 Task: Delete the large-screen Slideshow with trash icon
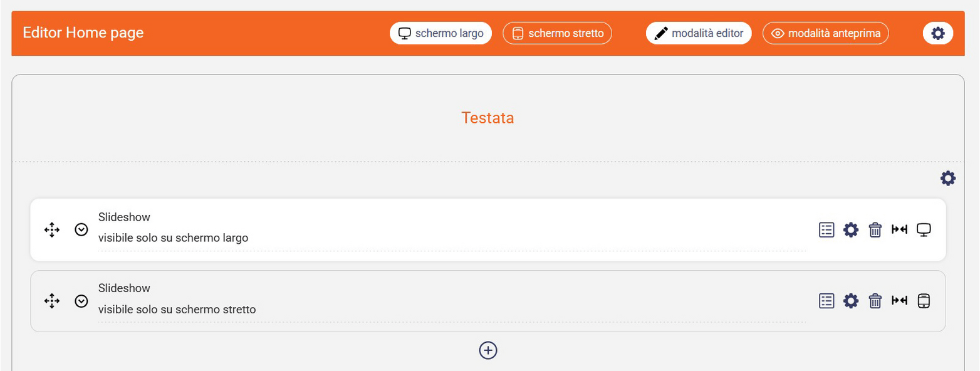[875, 230]
